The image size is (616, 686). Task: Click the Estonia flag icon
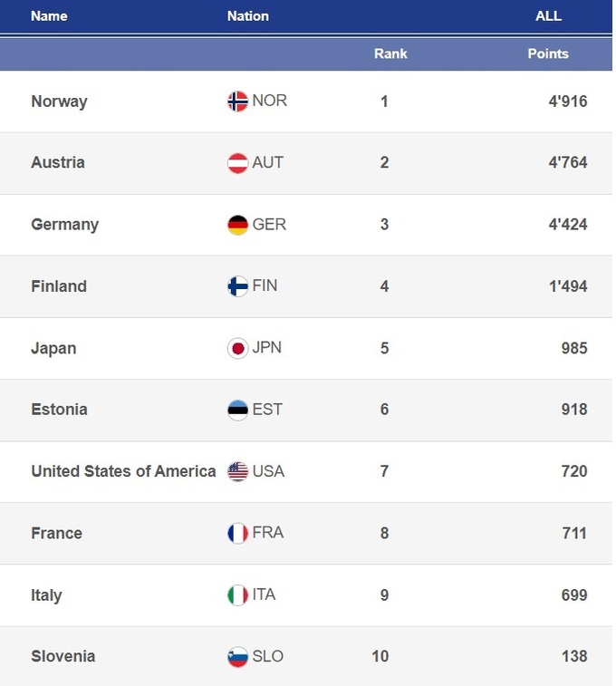237,410
